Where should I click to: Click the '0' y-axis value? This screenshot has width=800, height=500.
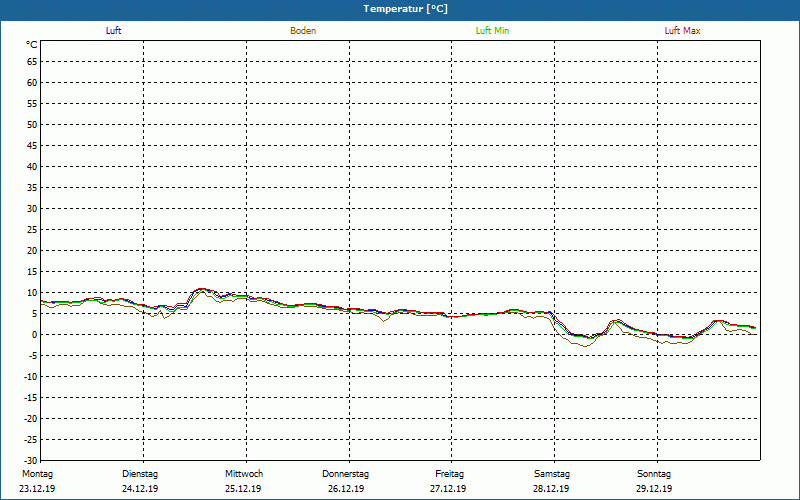(35, 335)
